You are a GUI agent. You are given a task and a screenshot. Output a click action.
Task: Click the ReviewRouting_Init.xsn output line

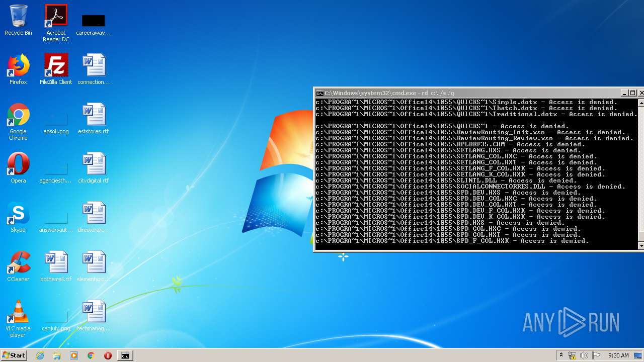470,132
